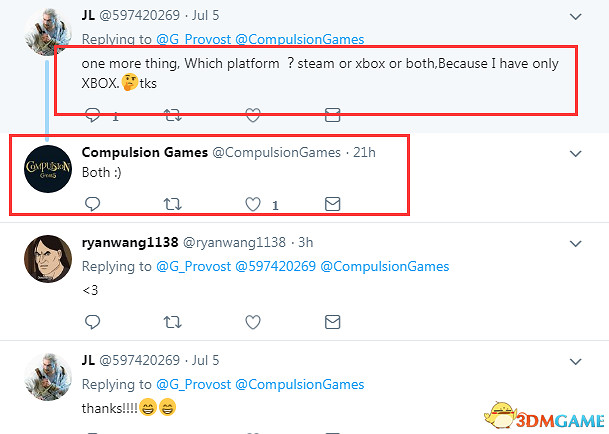Share ryanwang1138's tweet by direct message

[x=333, y=322]
